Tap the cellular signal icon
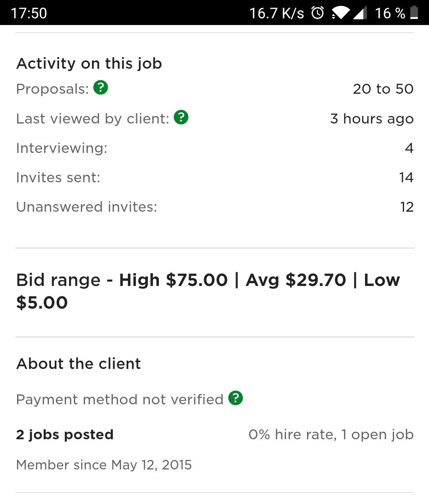The width and height of the screenshot is (429, 504). point(360,13)
